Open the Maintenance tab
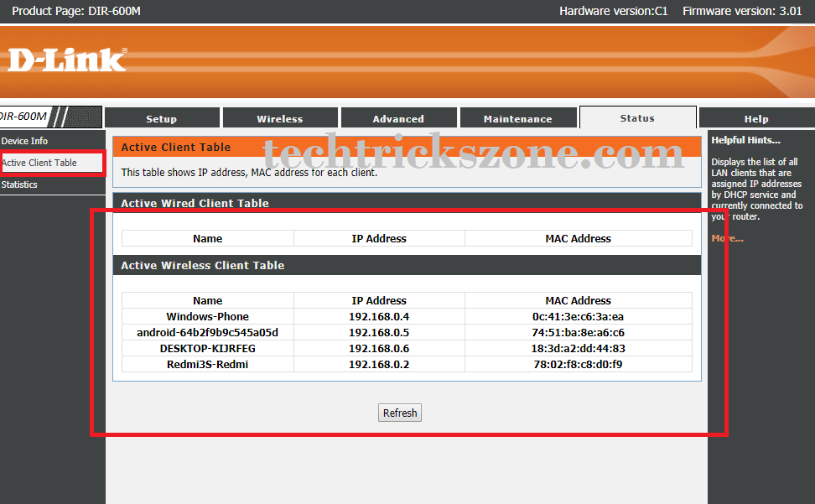This screenshot has width=815, height=504. coord(518,119)
